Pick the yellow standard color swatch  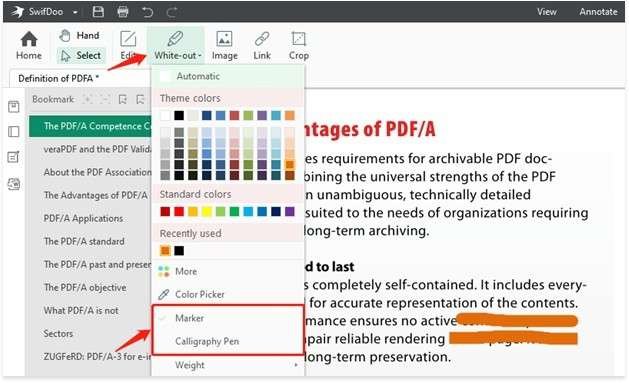tap(207, 211)
